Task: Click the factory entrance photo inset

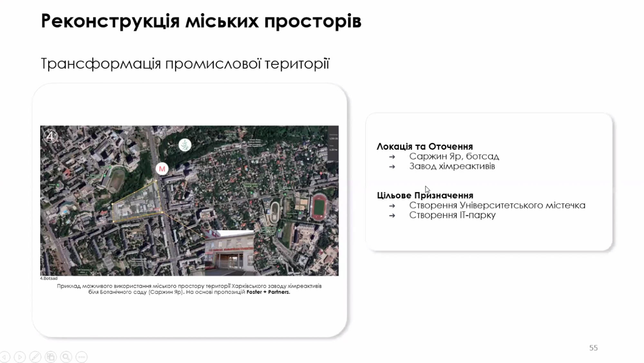Action: point(229,252)
